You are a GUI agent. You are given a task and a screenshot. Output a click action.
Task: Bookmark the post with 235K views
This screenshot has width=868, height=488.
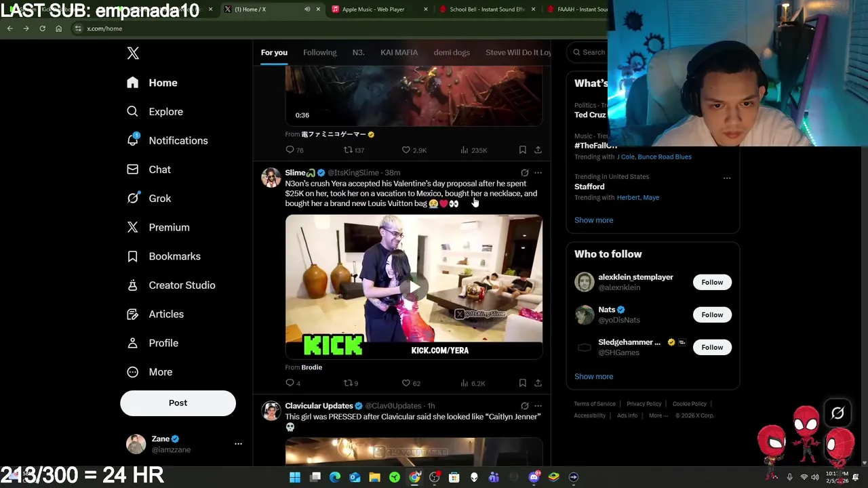coord(522,150)
